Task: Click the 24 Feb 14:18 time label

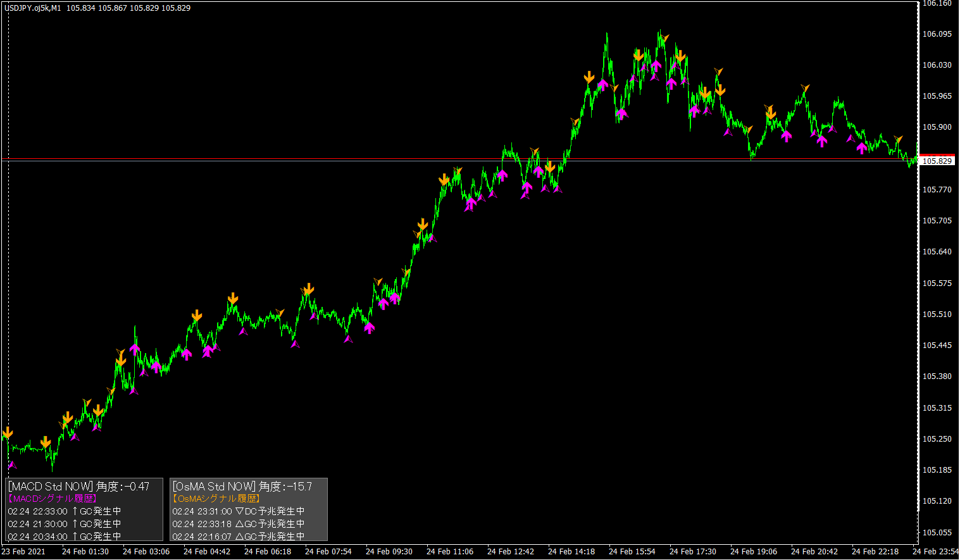Action: tap(571, 552)
